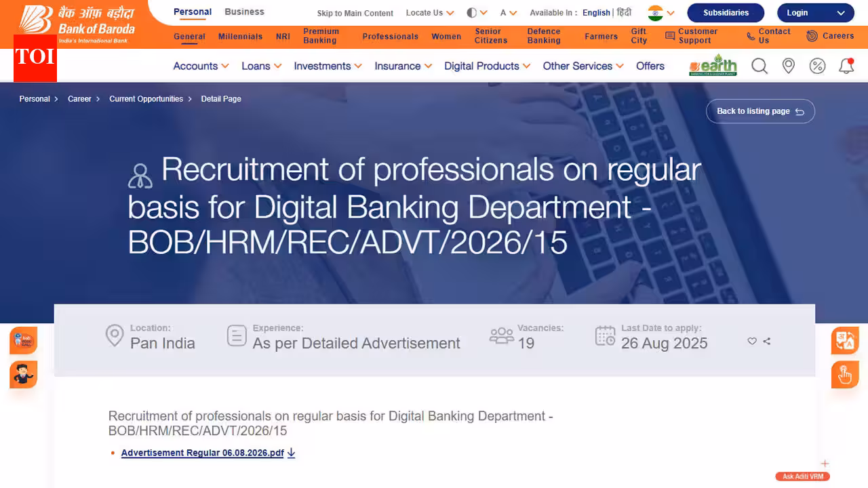Switch to the Personal tab
Image resolution: width=868 pixels, height=488 pixels.
(x=193, y=12)
